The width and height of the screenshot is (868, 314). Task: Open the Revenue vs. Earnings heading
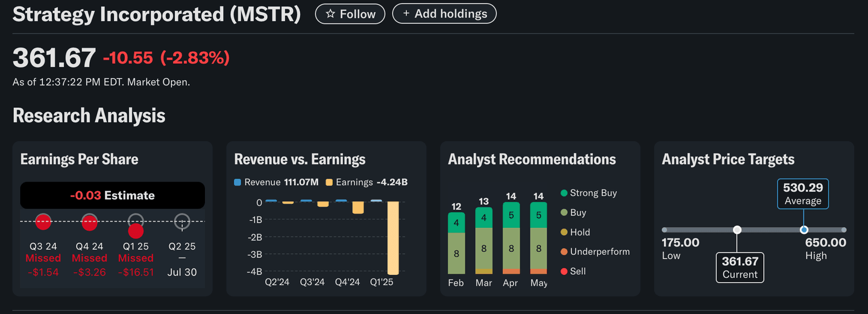click(x=300, y=159)
